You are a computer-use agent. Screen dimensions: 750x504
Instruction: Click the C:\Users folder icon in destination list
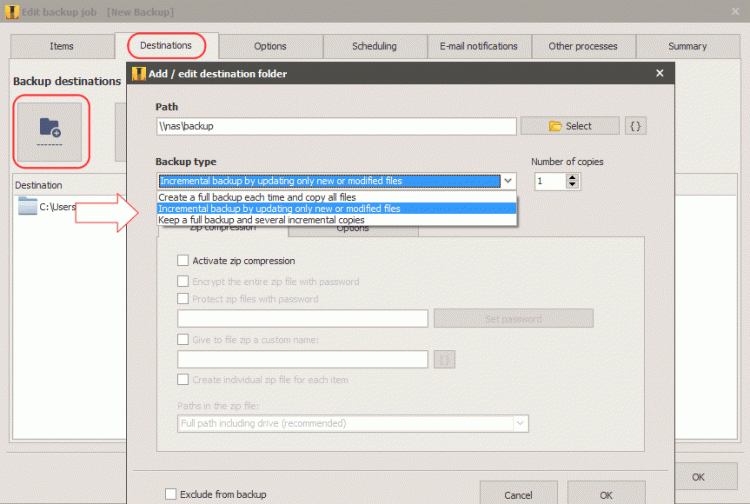pos(28,207)
